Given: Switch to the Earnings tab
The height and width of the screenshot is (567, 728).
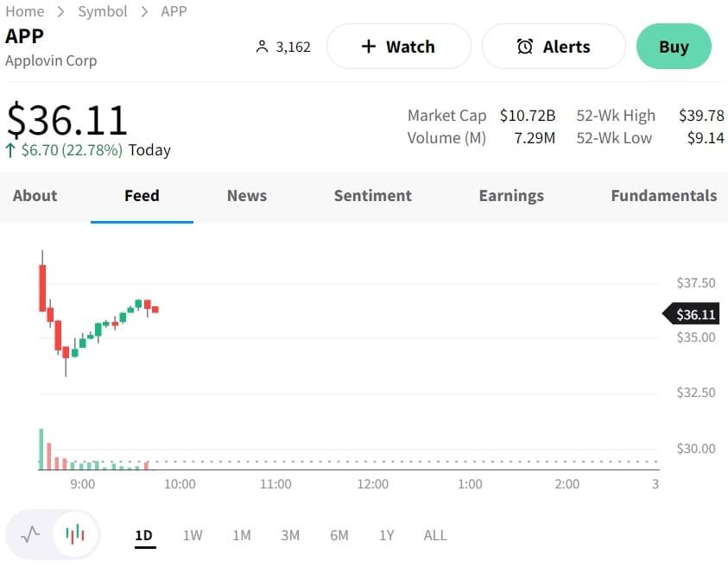Looking at the screenshot, I should point(511,196).
